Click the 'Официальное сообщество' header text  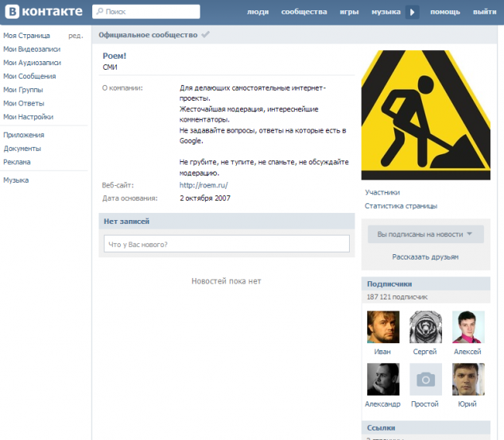coord(148,35)
